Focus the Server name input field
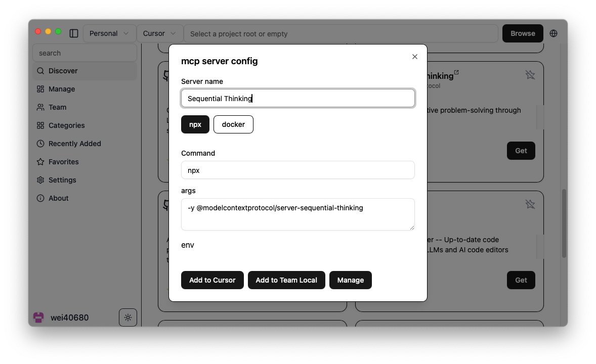The width and height of the screenshot is (596, 364). click(298, 99)
